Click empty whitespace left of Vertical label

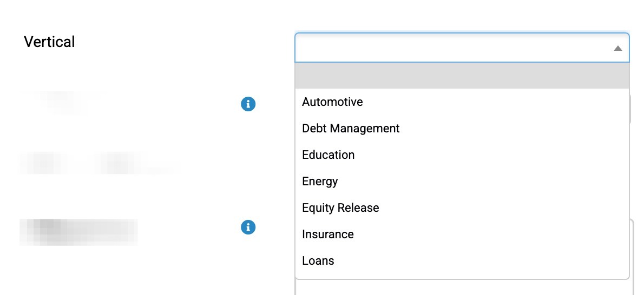(x=11, y=42)
